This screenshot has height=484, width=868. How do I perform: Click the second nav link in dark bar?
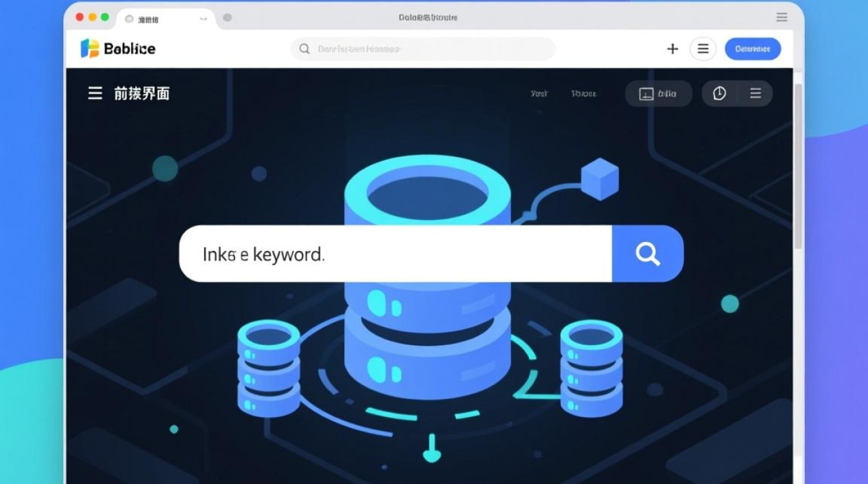[x=584, y=94]
